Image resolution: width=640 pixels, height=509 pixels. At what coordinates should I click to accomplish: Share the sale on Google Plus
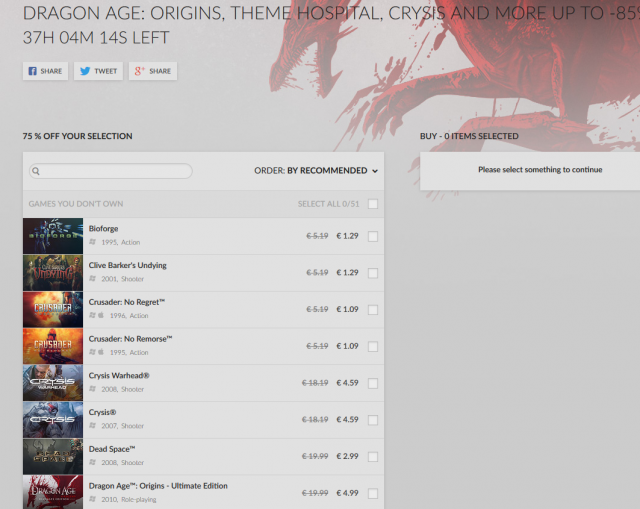pos(153,71)
